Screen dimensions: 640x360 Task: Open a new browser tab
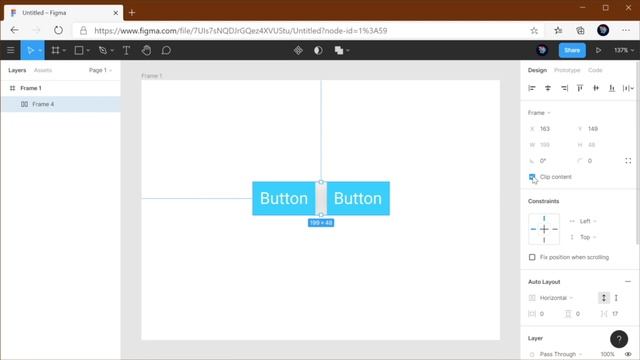tap(132, 13)
